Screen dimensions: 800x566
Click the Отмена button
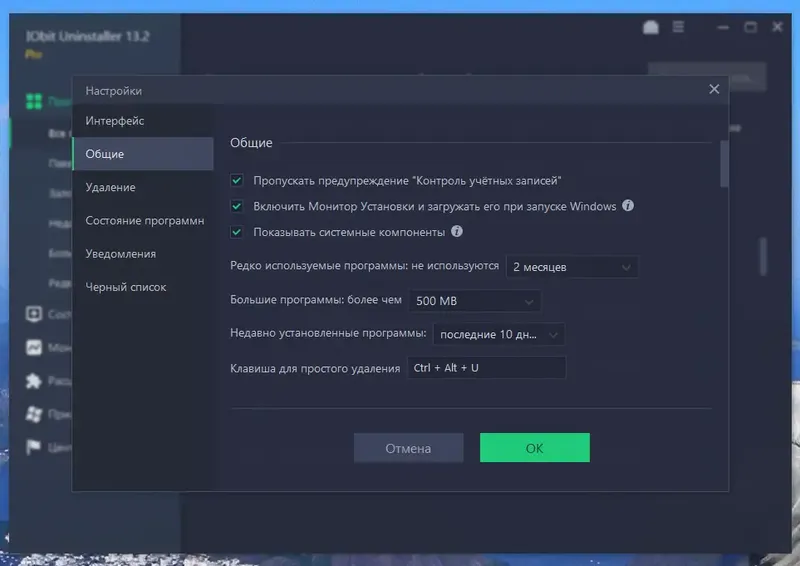[x=409, y=448]
